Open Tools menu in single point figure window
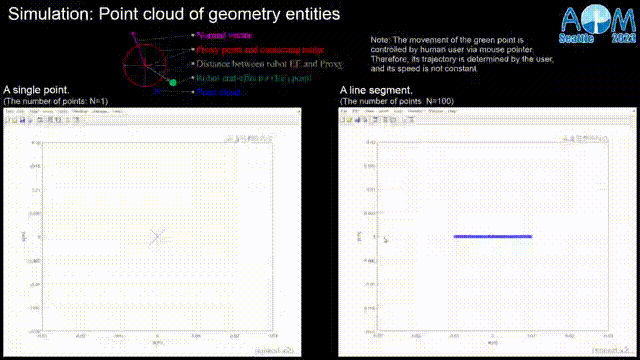640x360 pixels. coord(62,111)
